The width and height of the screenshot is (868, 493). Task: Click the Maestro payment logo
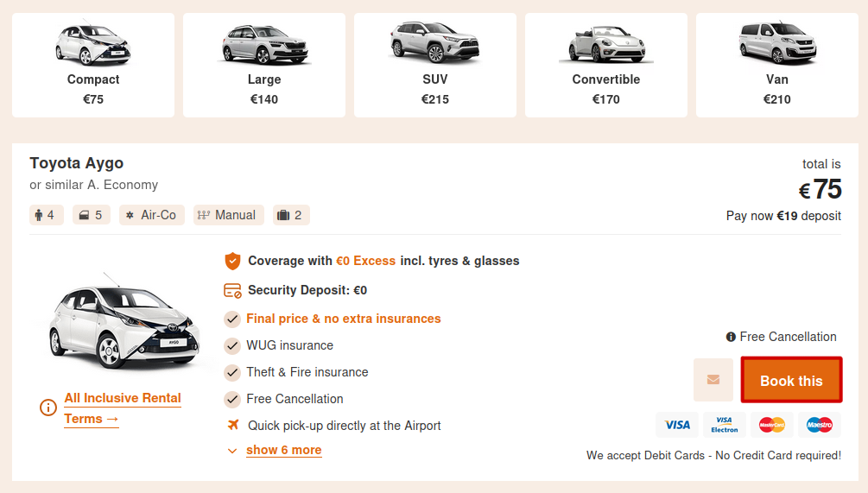(x=820, y=424)
